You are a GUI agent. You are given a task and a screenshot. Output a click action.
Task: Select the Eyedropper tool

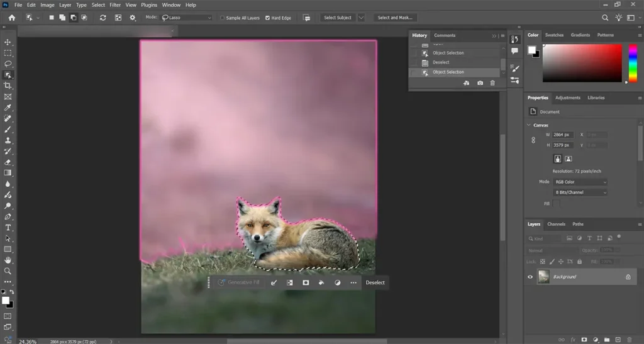point(8,108)
